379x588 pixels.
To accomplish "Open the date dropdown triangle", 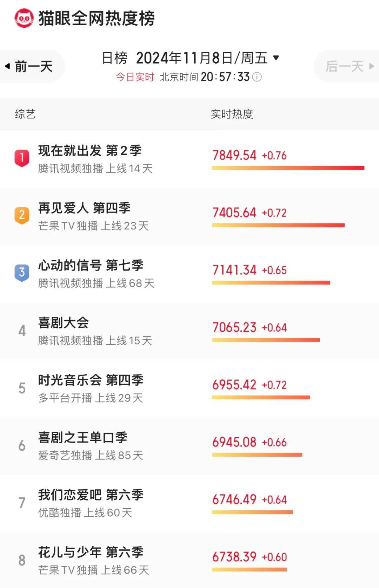I will point(276,58).
